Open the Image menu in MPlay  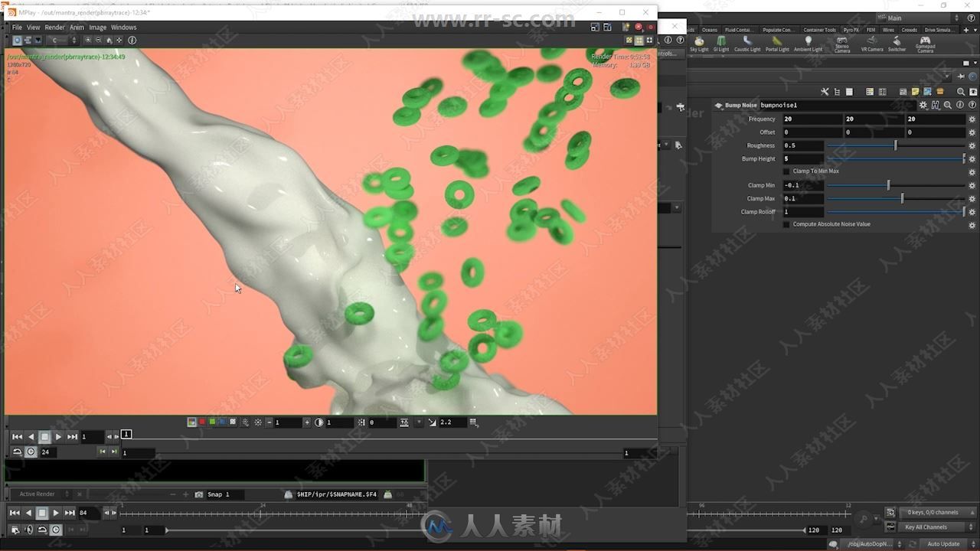(x=98, y=28)
